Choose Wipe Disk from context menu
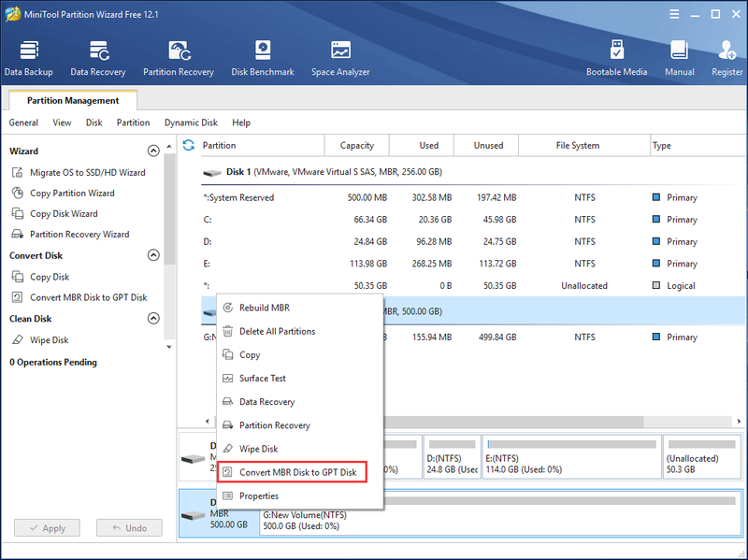The image size is (748, 560). click(300, 449)
